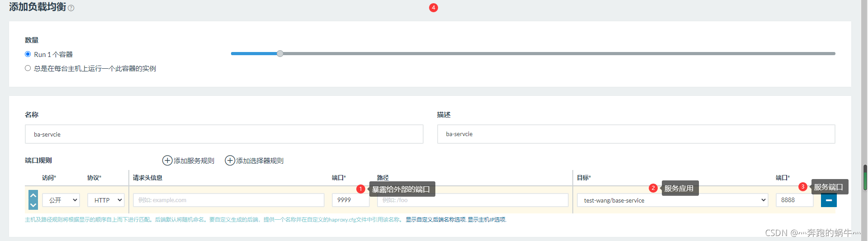868x241 pixels.
Task: Click the 端口规则 section label
Action: coord(38,161)
